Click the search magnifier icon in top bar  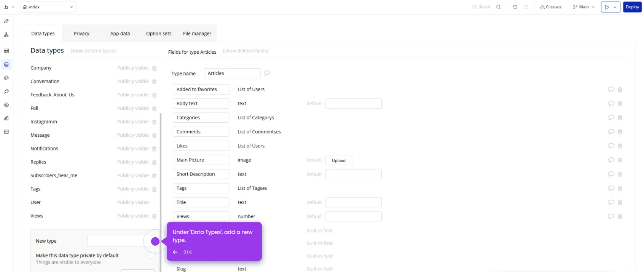click(x=499, y=7)
